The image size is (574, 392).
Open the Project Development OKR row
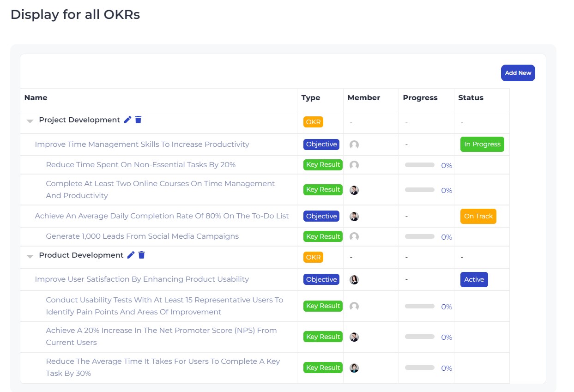coord(80,120)
